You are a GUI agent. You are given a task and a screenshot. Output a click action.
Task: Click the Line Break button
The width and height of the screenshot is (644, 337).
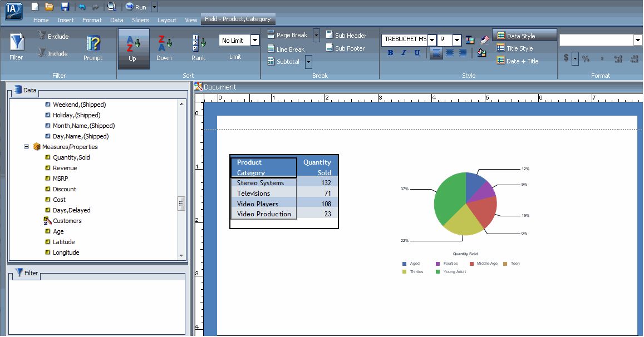[x=286, y=49]
